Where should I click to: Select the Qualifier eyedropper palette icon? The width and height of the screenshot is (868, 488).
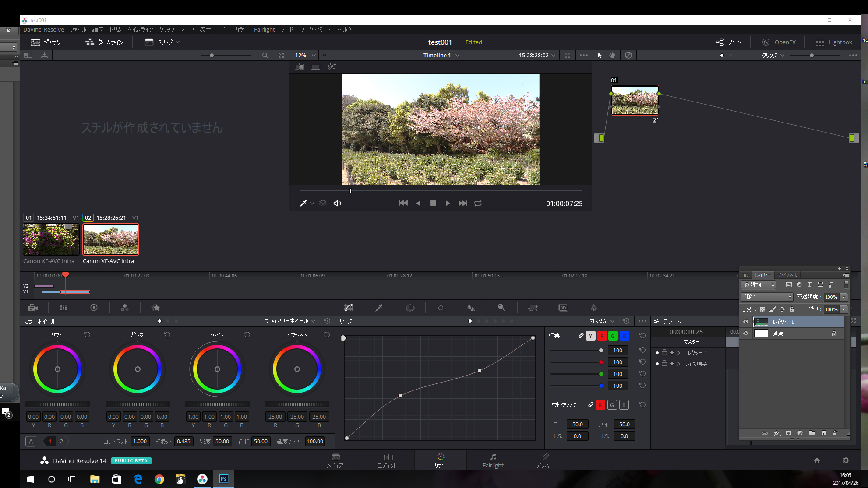point(379,308)
